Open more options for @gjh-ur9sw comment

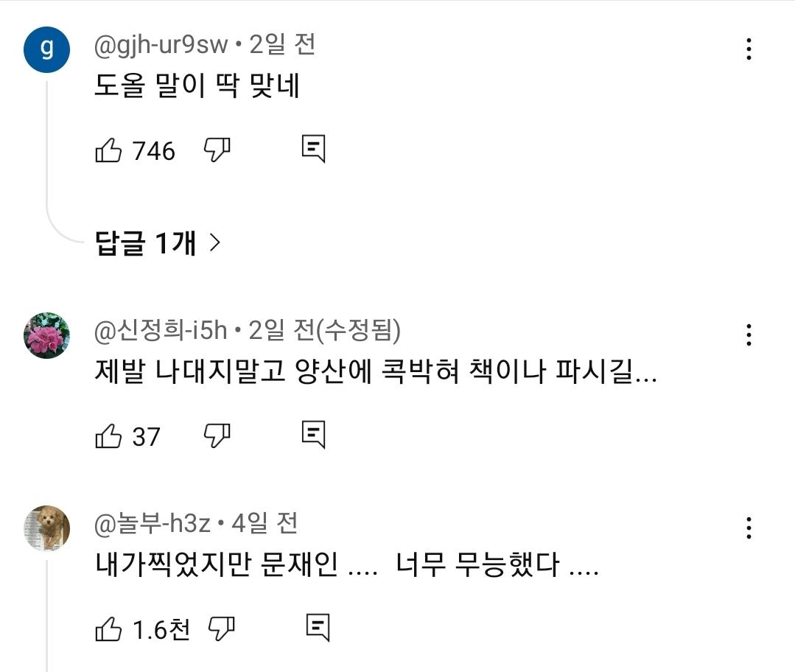coord(749,49)
